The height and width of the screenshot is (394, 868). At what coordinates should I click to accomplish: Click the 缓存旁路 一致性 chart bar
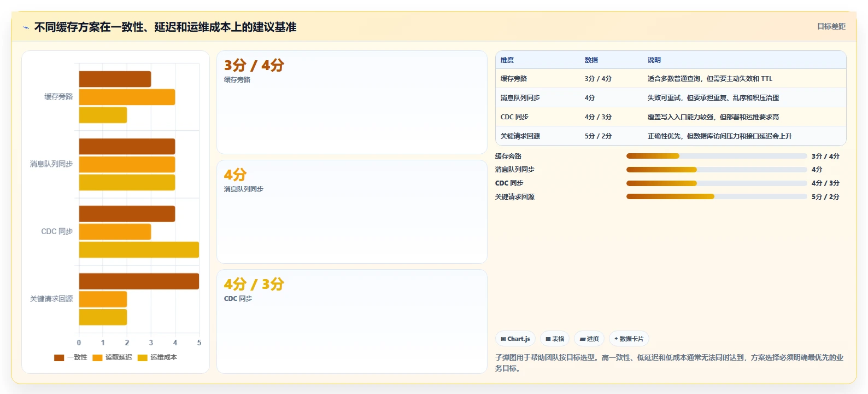tap(115, 79)
